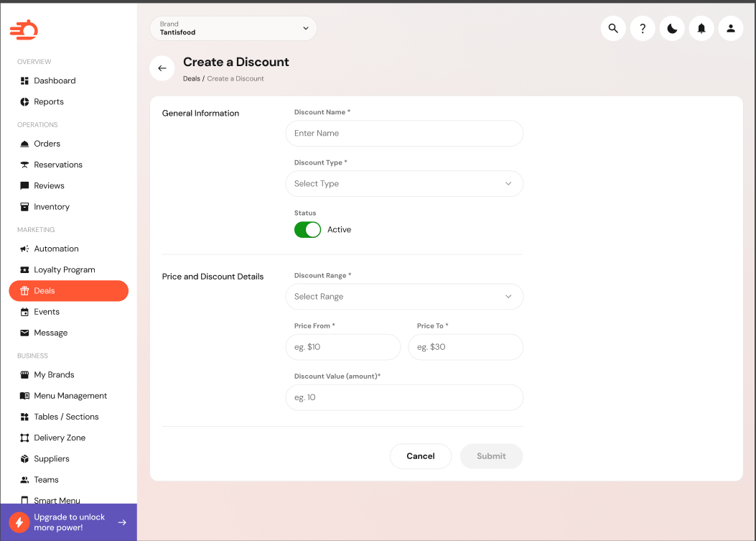Navigate to Menu Management
The height and width of the screenshot is (541, 756).
tap(68, 396)
